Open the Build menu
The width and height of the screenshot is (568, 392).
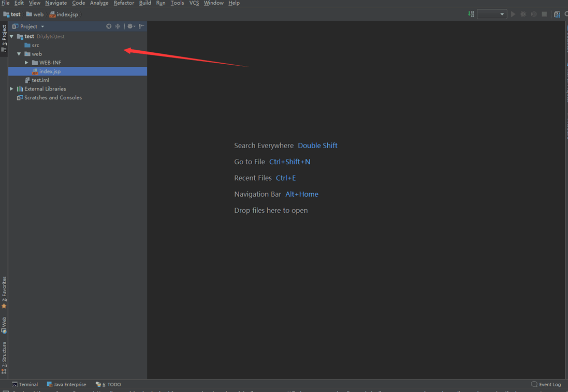tap(145, 3)
